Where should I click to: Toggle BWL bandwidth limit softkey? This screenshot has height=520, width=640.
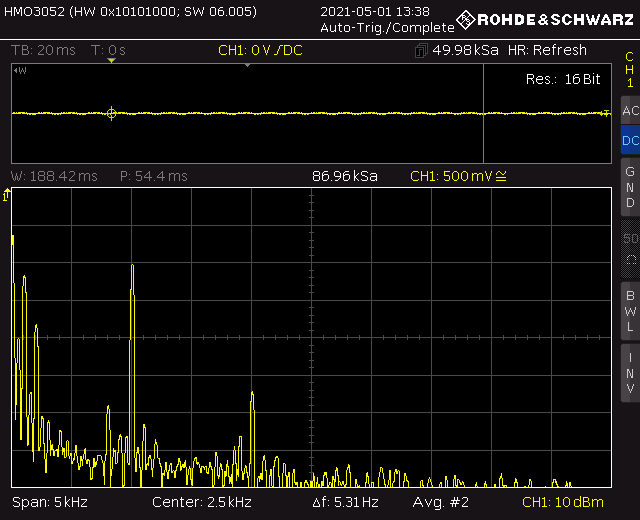click(629, 311)
